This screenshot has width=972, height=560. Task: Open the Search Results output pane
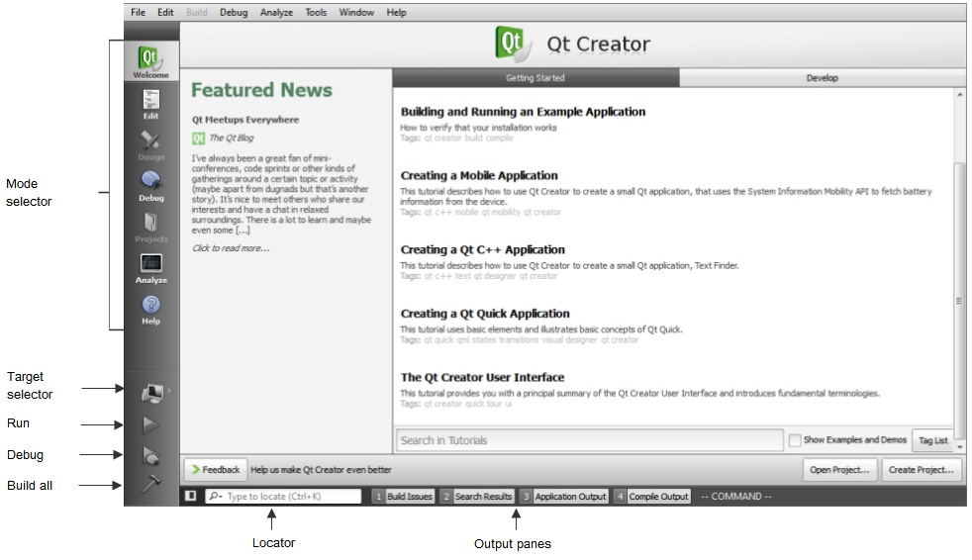point(477,497)
